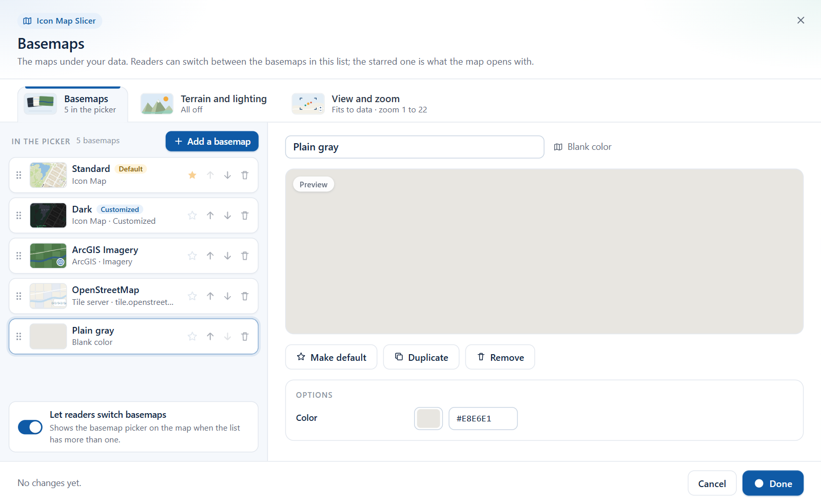Image resolution: width=821 pixels, height=504 pixels.
Task: Star ArcGIS Imagery as the default
Action: [192, 256]
